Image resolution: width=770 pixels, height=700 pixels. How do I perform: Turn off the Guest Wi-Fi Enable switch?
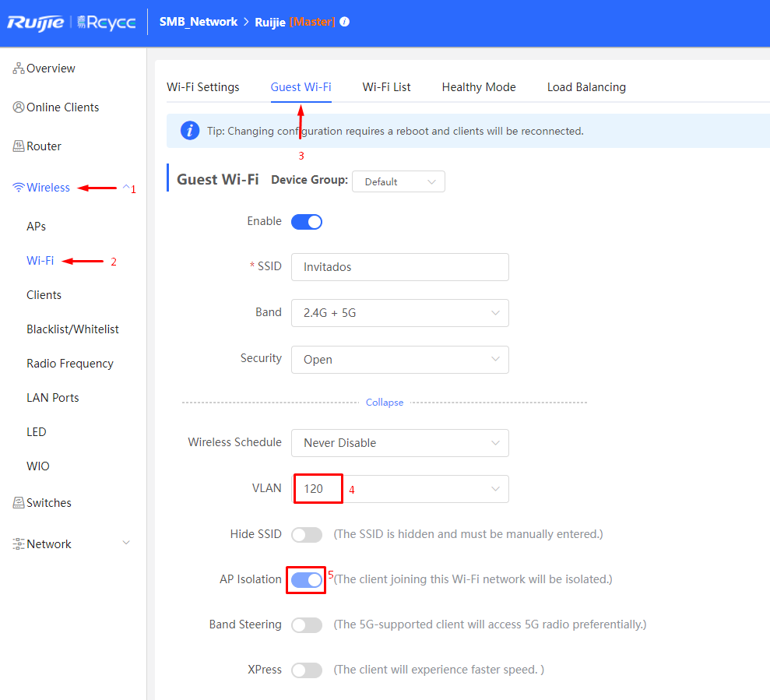(x=307, y=222)
